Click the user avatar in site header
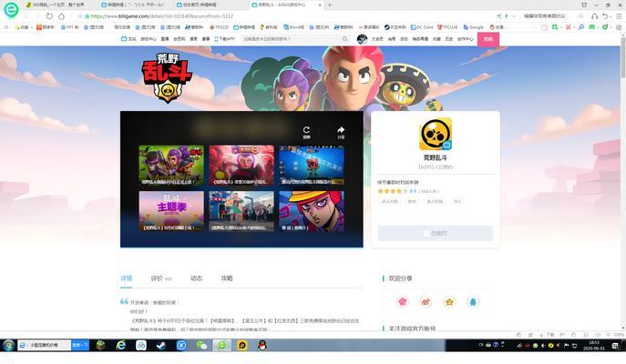This screenshot has height=364, width=626. click(362, 39)
